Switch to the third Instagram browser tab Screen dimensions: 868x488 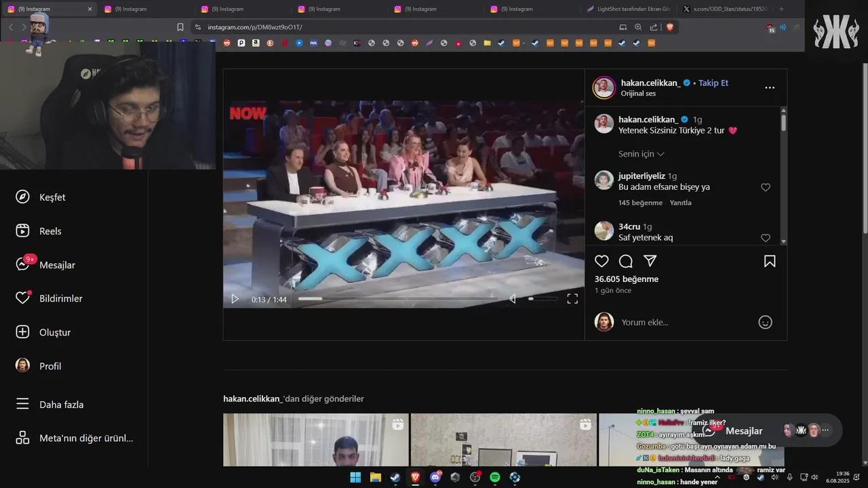click(243, 9)
